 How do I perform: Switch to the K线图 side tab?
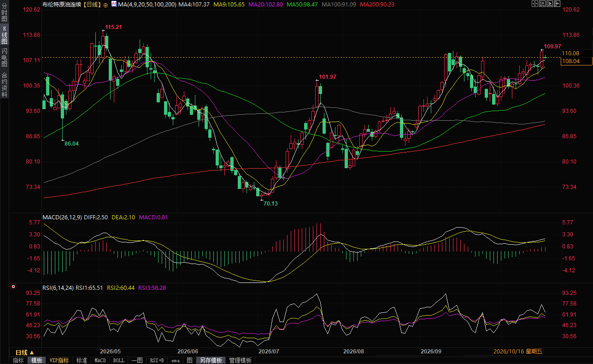tap(4, 35)
